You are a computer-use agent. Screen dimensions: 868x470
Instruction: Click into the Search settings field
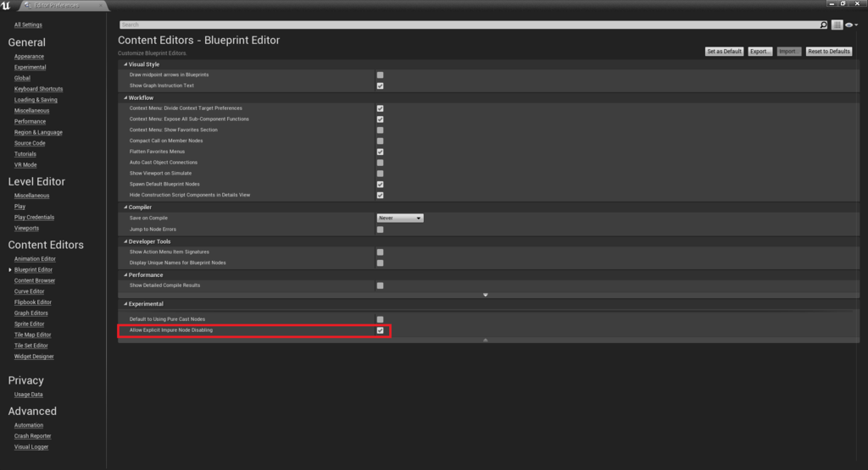(470, 25)
